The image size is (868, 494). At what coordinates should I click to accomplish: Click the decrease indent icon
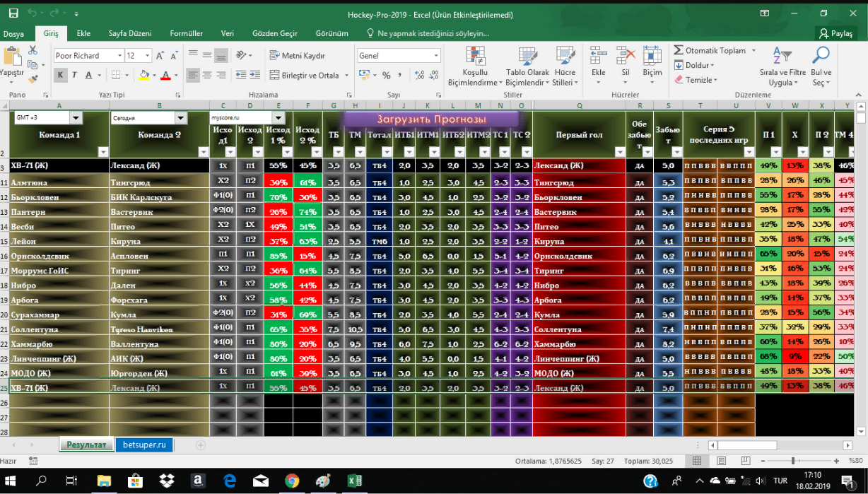(x=242, y=75)
